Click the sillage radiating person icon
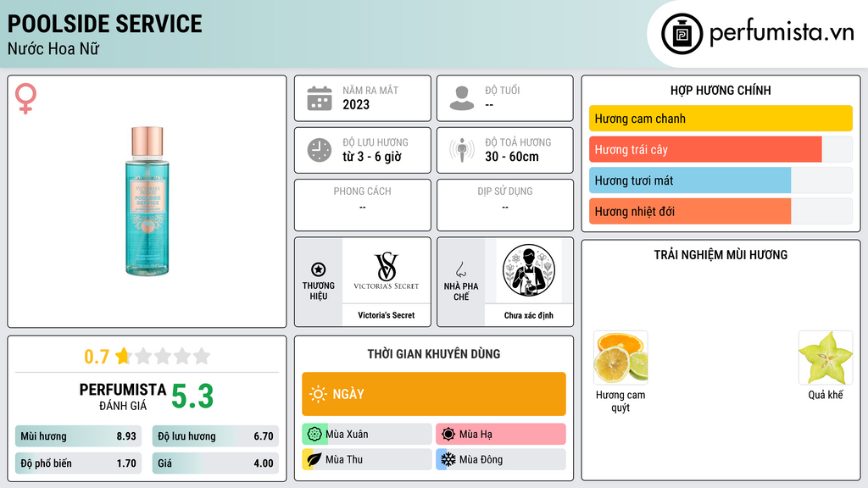This screenshot has width=868, height=488. pyautogui.click(x=462, y=150)
